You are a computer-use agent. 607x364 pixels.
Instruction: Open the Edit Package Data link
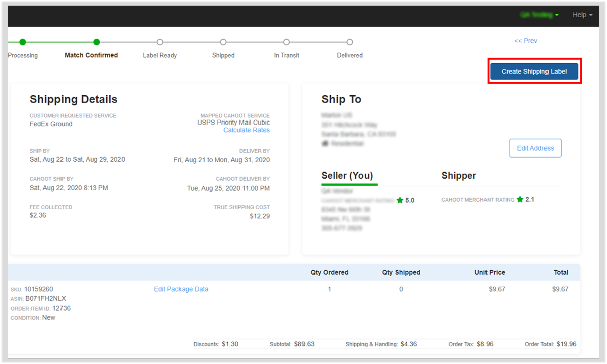coord(181,289)
